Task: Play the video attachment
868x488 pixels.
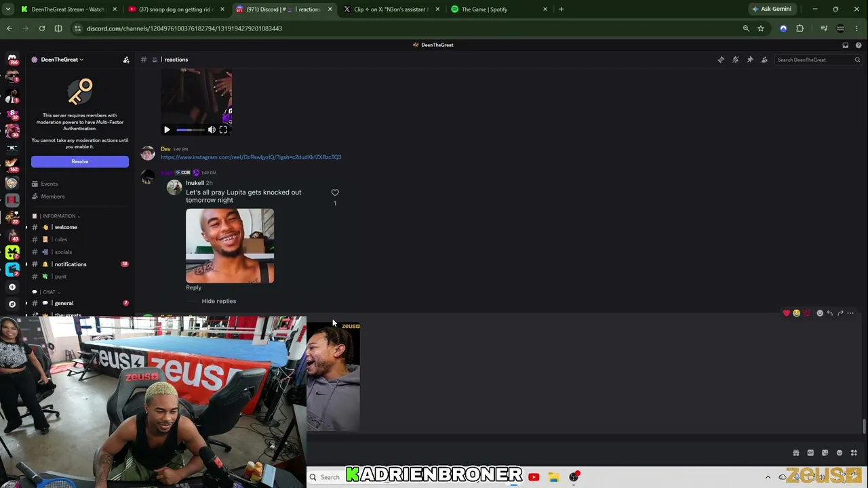Action: pyautogui.click(x=167, y=129)
